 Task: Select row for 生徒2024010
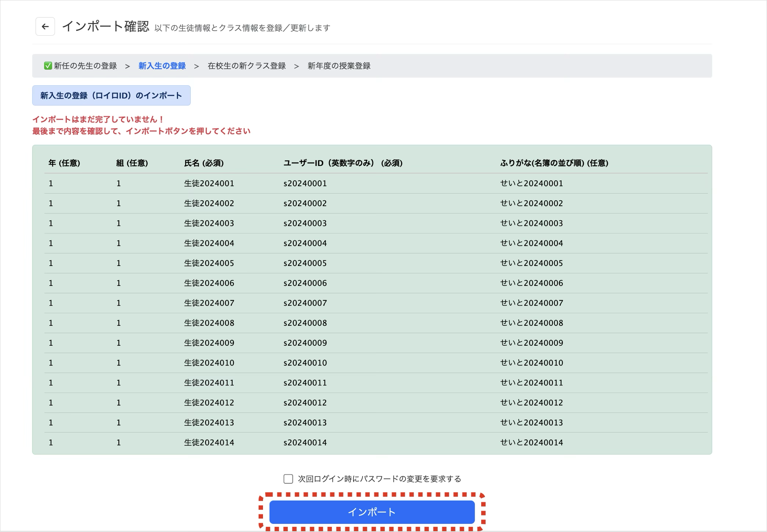point(209,363)
